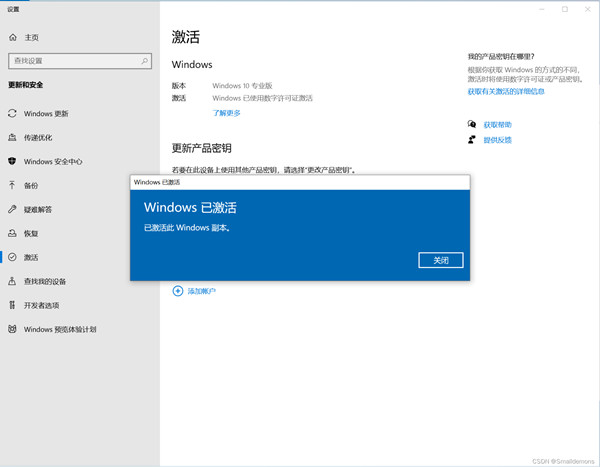Maximize the 设置 window
Image resolution: width=600 pixels, height=467 pixels.
[x=565, y=9]
